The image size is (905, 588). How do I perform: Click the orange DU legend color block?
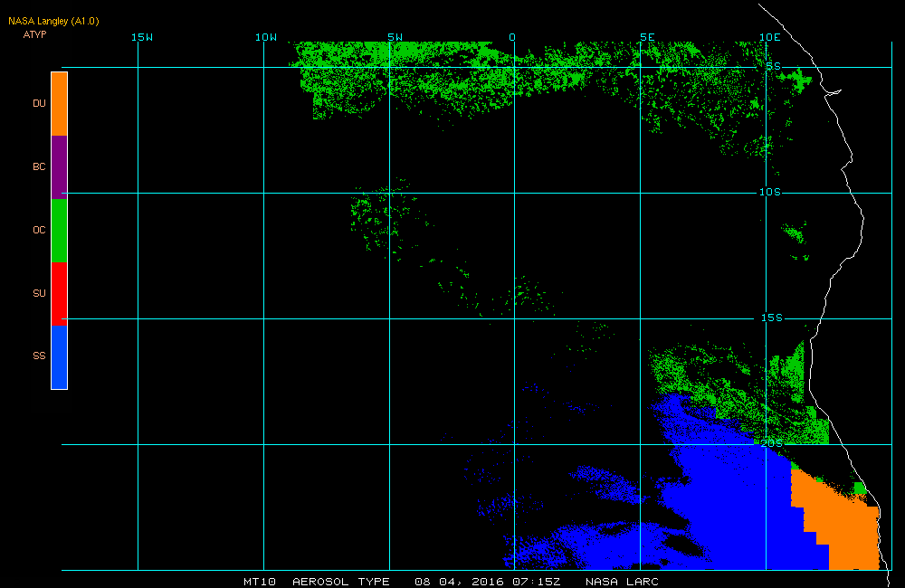point(60,104)
